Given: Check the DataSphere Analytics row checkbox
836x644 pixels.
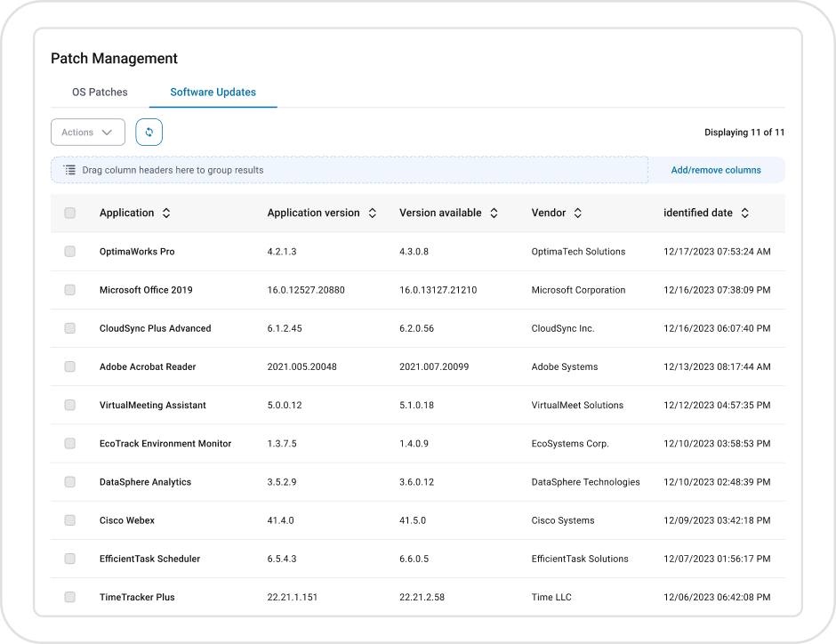Looking at the screenshot, I should tap(70, 482).
